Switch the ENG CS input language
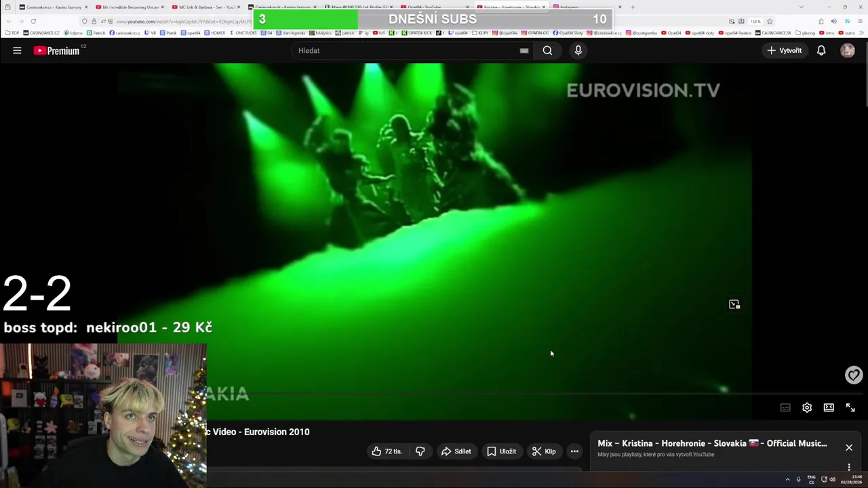Image resolution: width=868 pixels, height=488 pixels. [811, 480]
